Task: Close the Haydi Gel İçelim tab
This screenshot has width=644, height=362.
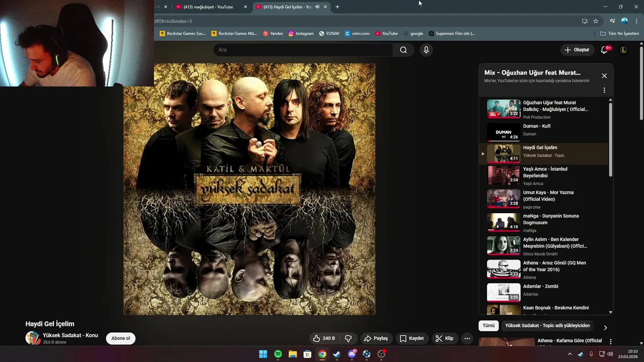Action: point(325,7)
